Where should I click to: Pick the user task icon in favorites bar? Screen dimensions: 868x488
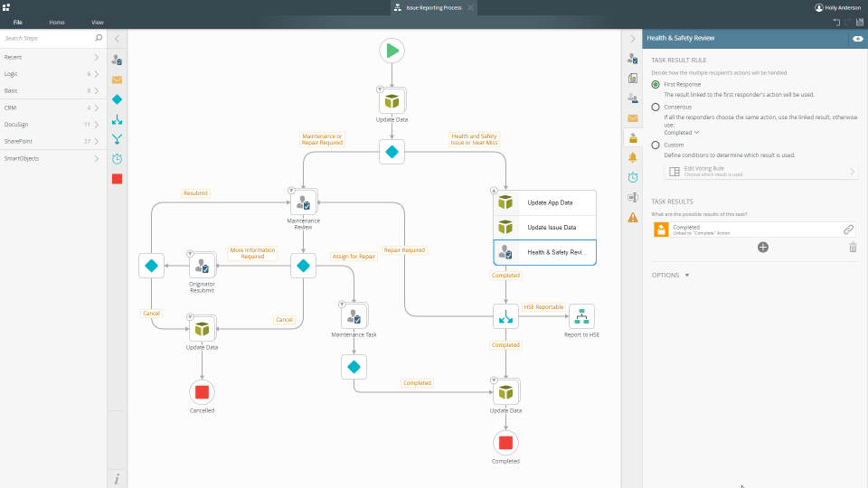click(117, 60)
